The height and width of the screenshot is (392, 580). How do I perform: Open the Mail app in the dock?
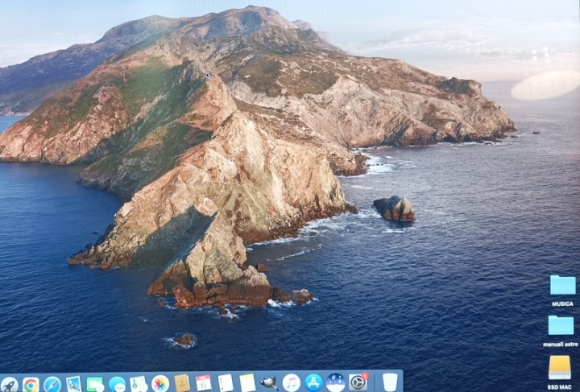pos(74,384)
